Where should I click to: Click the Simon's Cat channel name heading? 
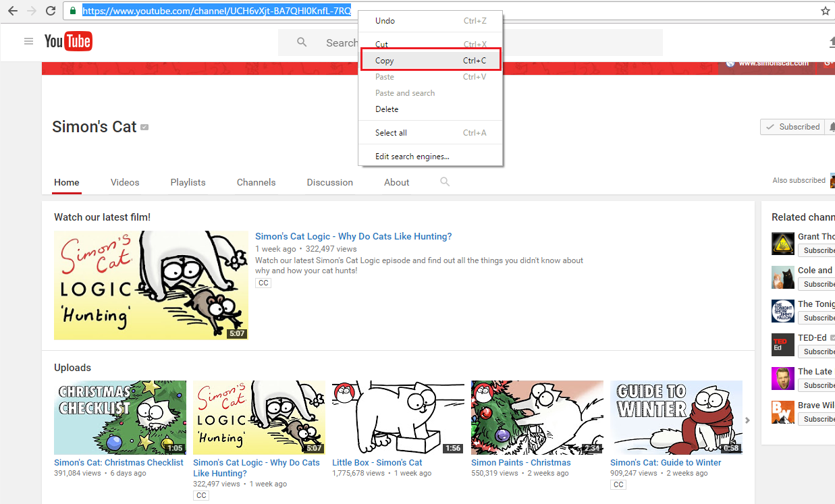point(95,127)
